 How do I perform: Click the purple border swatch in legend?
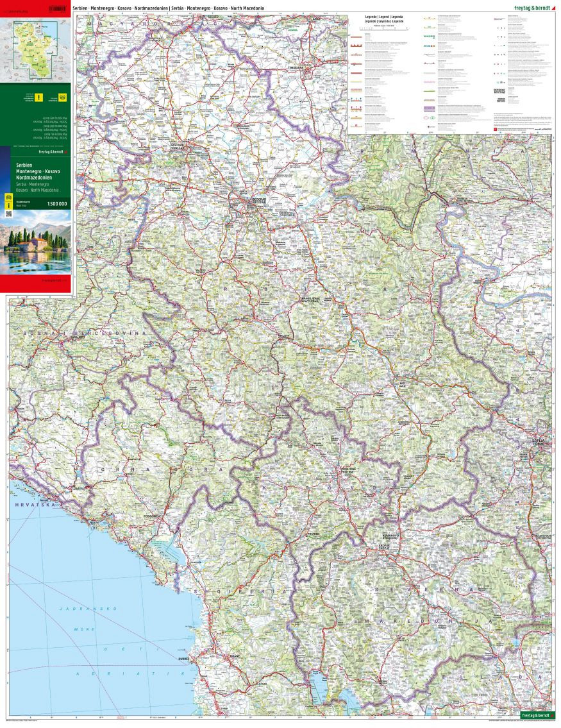[429, 109]
